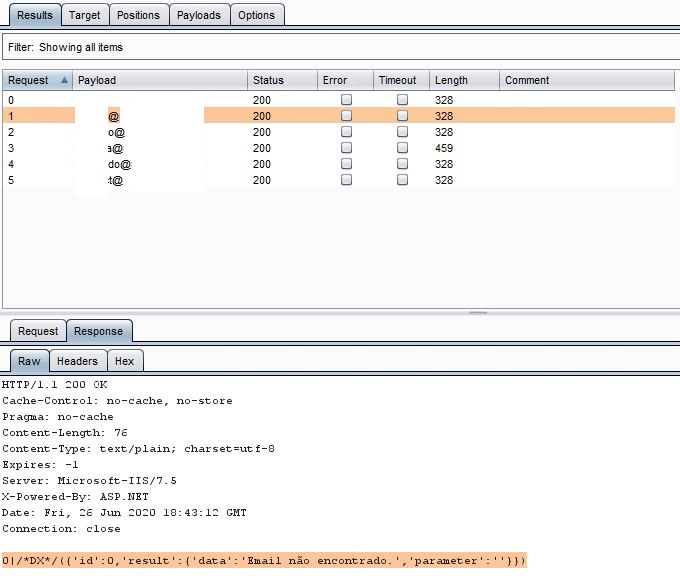Click the 'X-Powered-By: ASP.NET' header line

coord(75,497)
